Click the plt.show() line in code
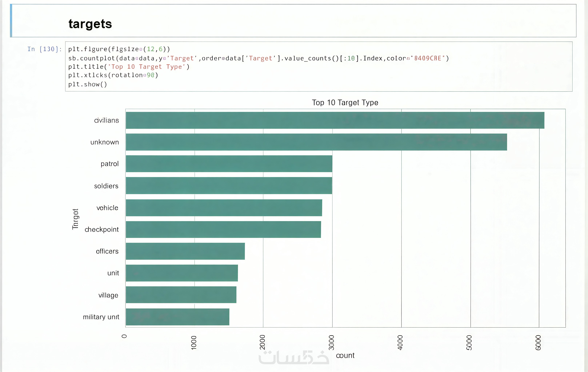The image size is (588, 372). click(x=87, y=84)
